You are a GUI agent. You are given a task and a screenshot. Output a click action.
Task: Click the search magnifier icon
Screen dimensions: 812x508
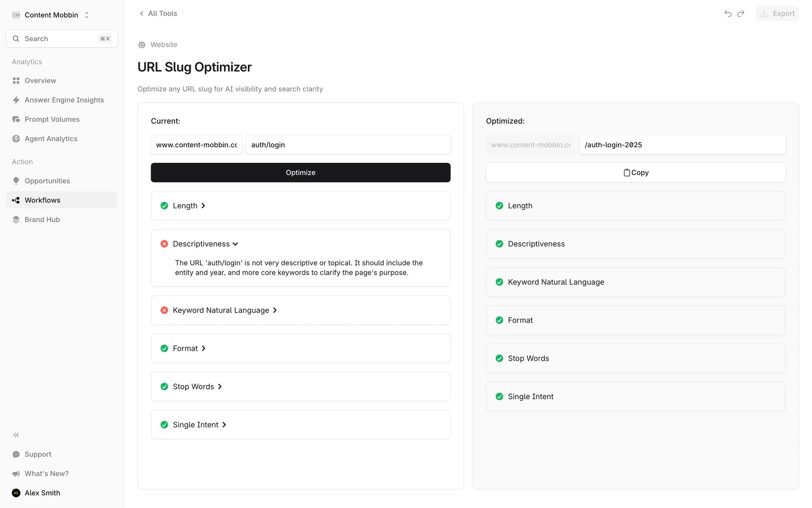pyautogui.click(x=16, y=39)
